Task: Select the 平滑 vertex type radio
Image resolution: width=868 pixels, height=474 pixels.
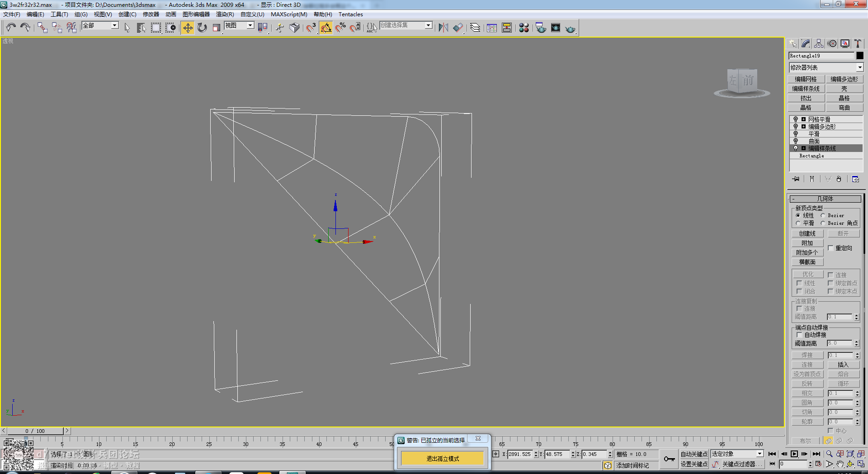Action: [x=798, y=223]
